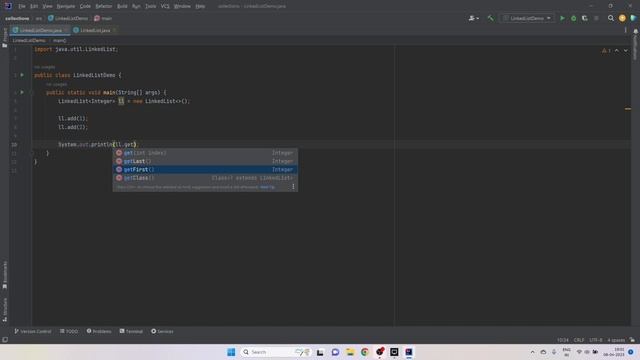Image resolution: width=640 pixels, height=360 pixels.
Task: Open the Project tool window sidebar button
Action: point(5,38)
